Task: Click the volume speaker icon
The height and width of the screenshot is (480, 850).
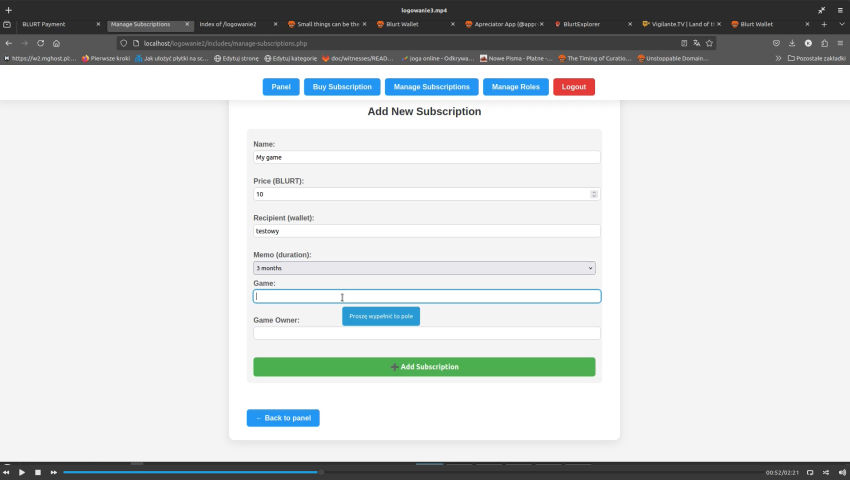Action: (x=842, y=472)
